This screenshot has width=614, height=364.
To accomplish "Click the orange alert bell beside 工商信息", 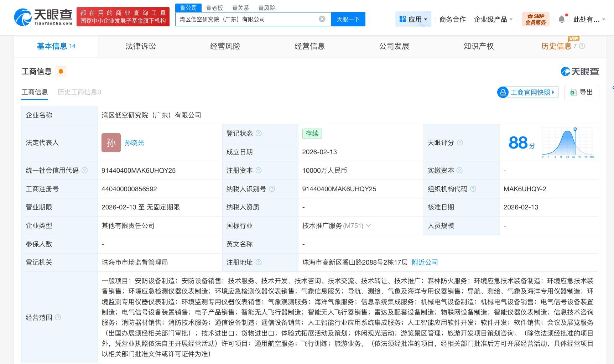I will point(61,72).
